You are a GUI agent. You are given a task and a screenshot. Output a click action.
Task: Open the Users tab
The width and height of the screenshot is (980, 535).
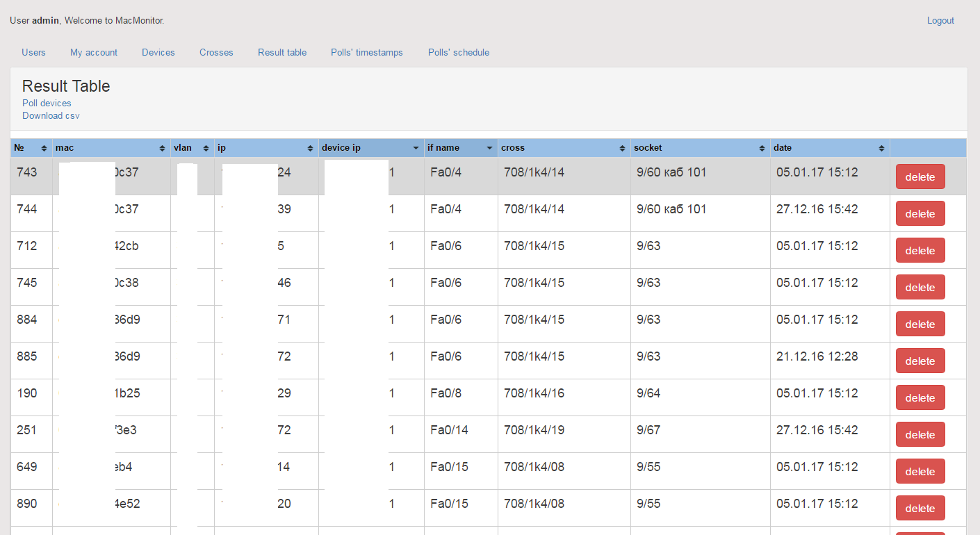(x=33, y=52)
